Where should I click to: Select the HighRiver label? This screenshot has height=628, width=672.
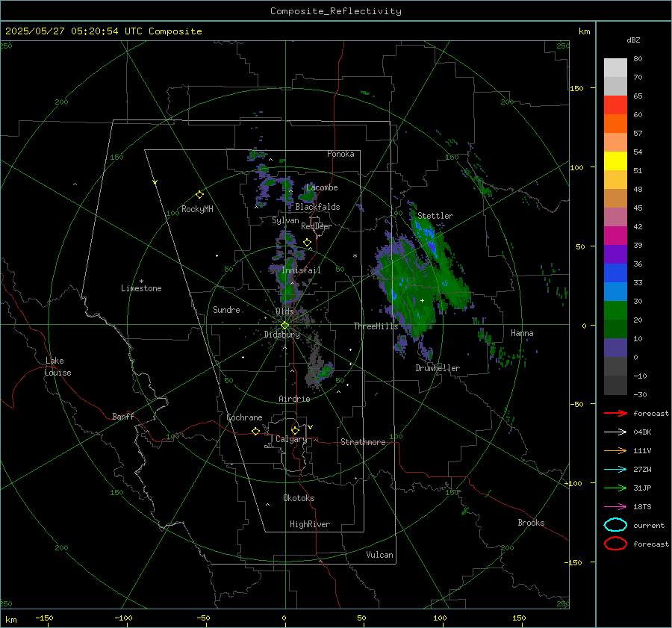coord(310,524)
